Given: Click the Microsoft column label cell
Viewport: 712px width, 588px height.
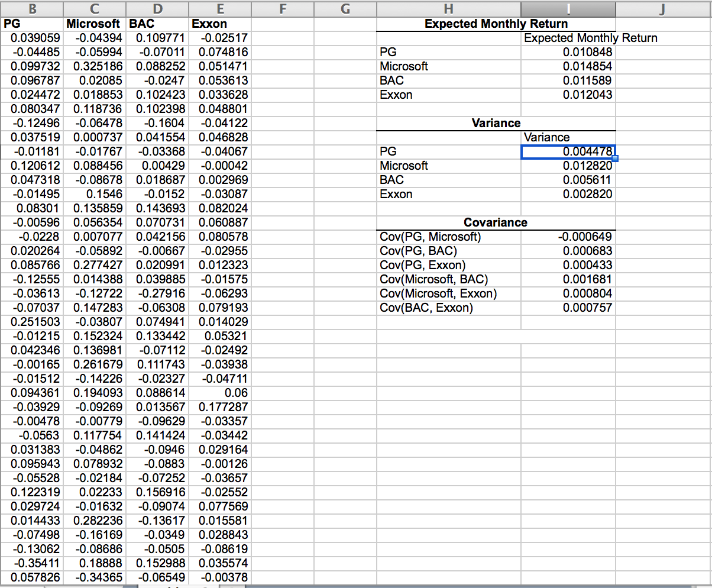Looking at the screenshot, I should [x=94, y=24].
